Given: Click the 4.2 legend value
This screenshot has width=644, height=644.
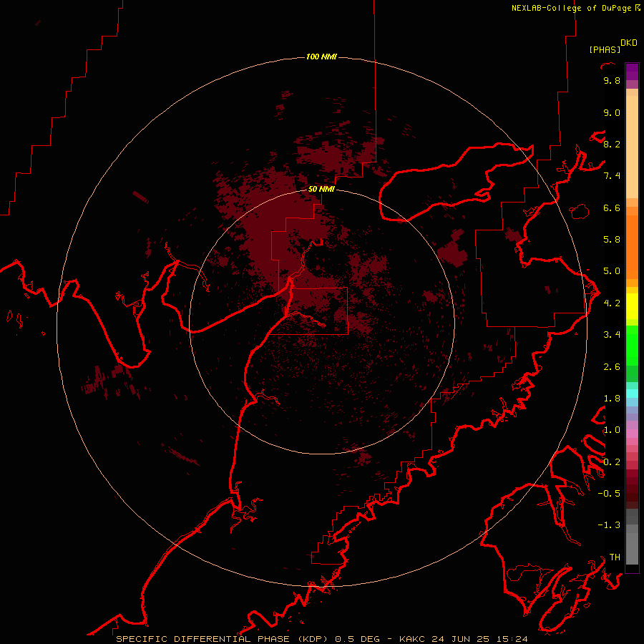Looking at the screenshot, I should click(612, 303).
